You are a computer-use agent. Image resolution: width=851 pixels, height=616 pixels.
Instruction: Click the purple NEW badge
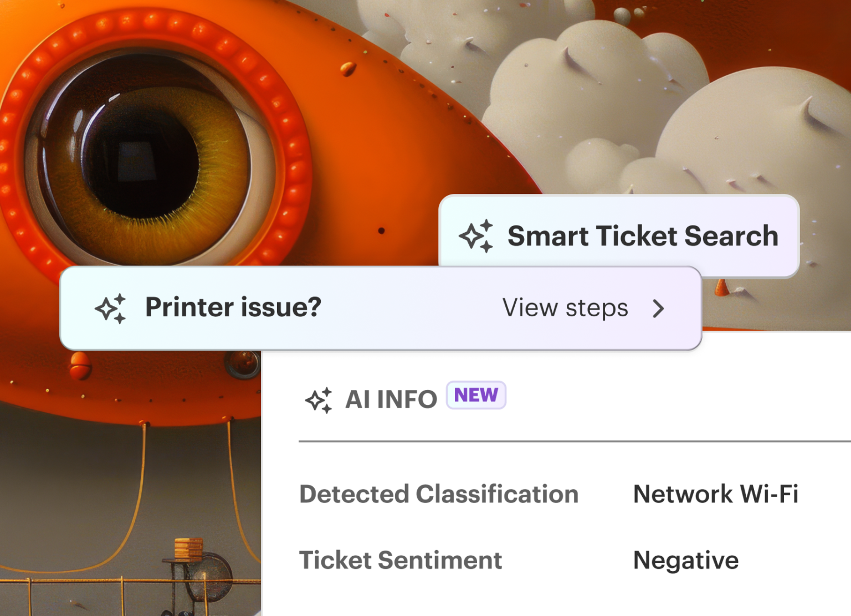click(x=476, y=395)
